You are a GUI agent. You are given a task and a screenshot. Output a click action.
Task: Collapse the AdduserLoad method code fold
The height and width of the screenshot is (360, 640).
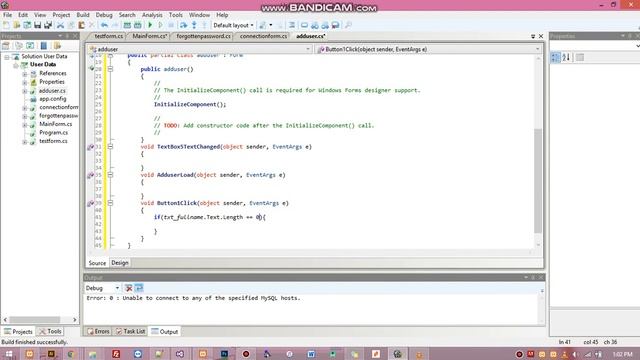110,175
